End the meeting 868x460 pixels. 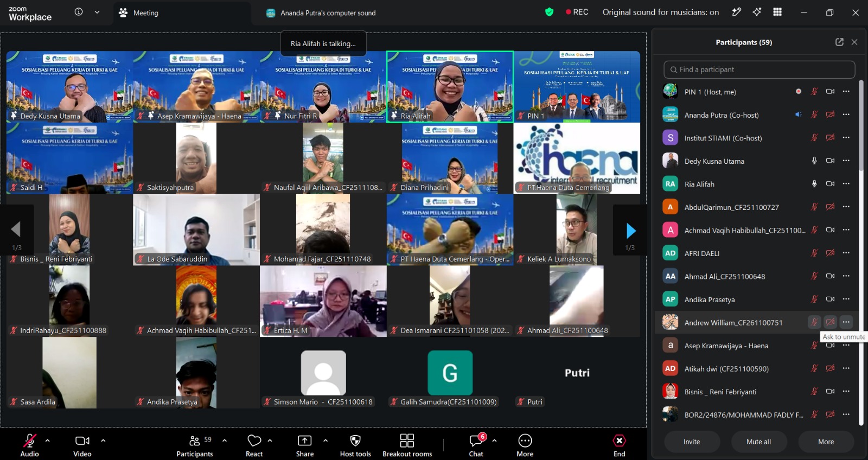[x=619, y=445]
